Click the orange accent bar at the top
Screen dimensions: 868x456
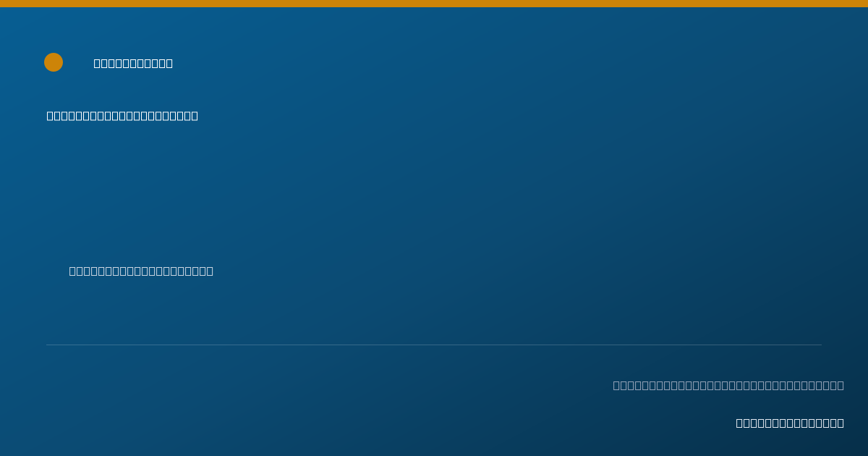[x=434, y=4]
